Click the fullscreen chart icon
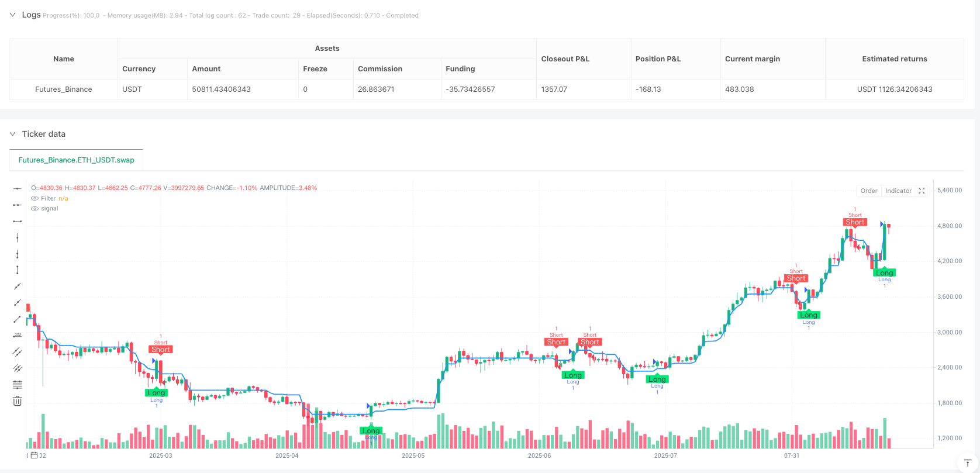 point(922,191)
